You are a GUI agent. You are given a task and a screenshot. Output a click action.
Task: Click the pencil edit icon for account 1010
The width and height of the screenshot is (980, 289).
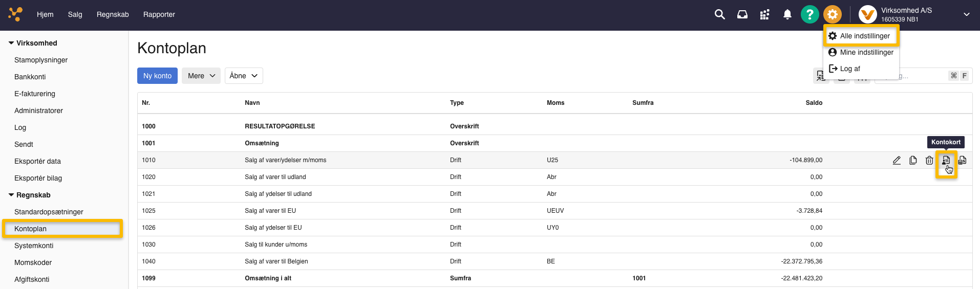897,161
